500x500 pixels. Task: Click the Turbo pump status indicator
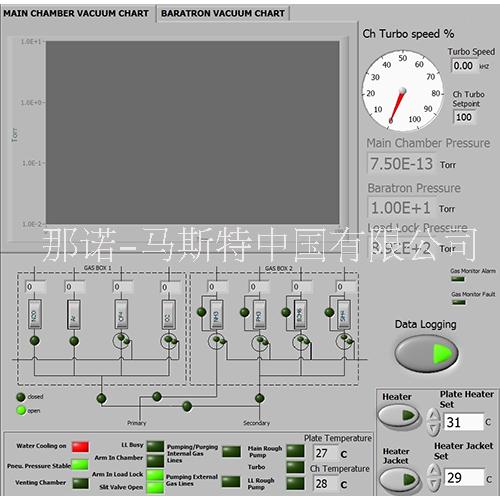click(x=295, y=467)
